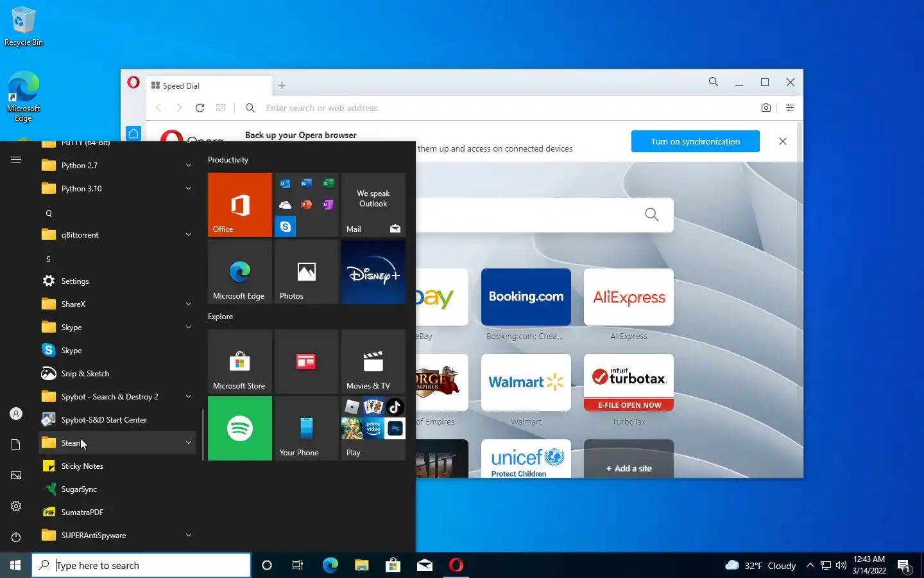Click the Add a site tile
The image size is (924, 578).
click(x=629, y=459)
